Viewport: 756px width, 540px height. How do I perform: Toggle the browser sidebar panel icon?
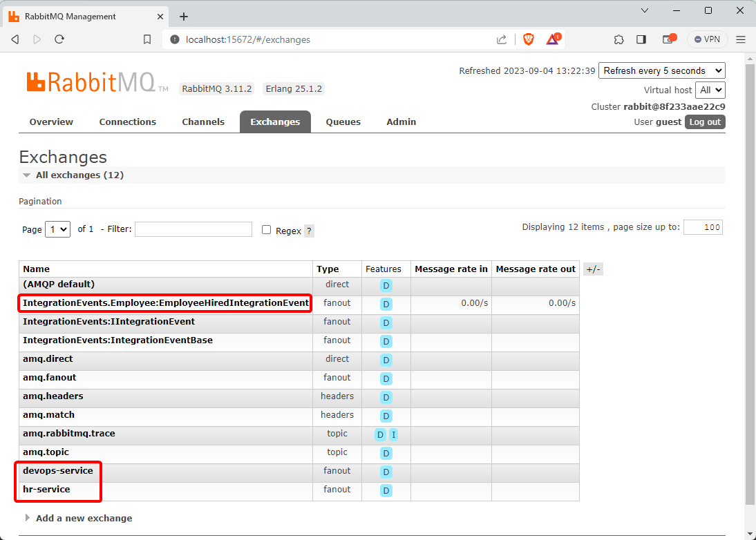(x=641, y=39)
